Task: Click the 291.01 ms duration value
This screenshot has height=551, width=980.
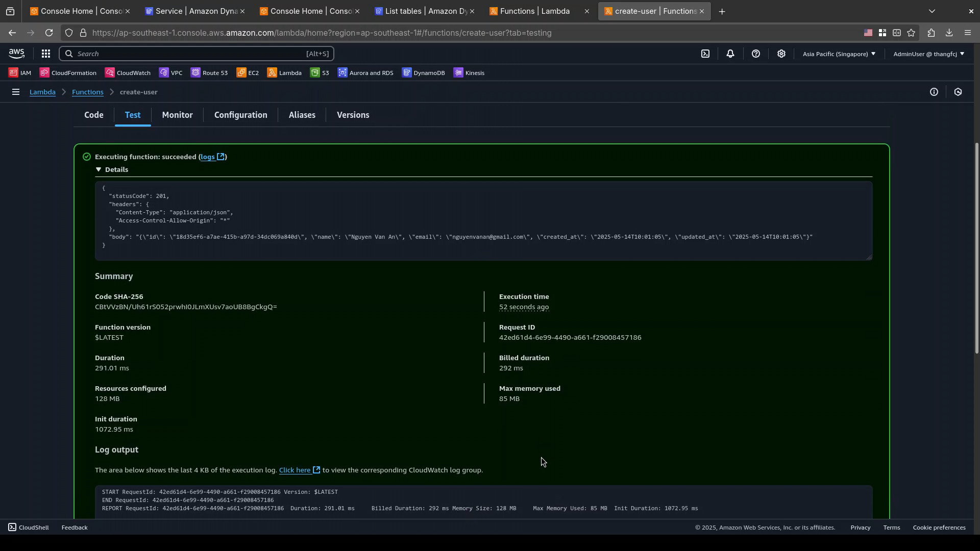Action: click(112, 368)
